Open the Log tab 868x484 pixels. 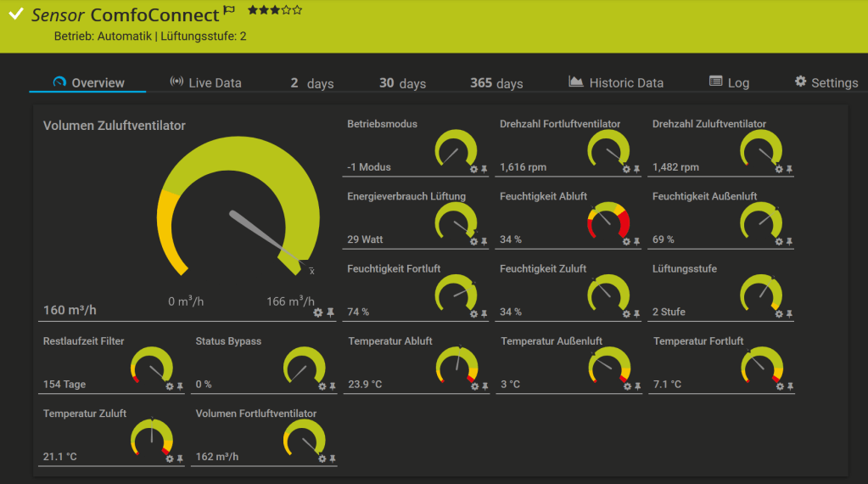(729, 82)
